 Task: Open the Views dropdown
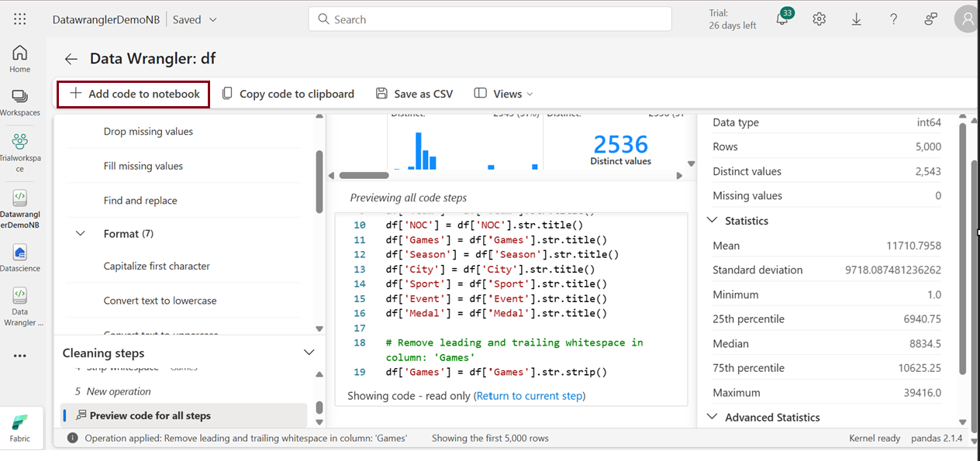[x=504, y=94]
